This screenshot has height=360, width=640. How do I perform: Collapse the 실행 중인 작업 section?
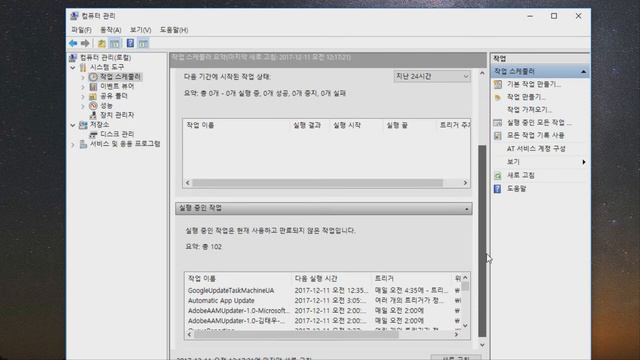[467, 209]
